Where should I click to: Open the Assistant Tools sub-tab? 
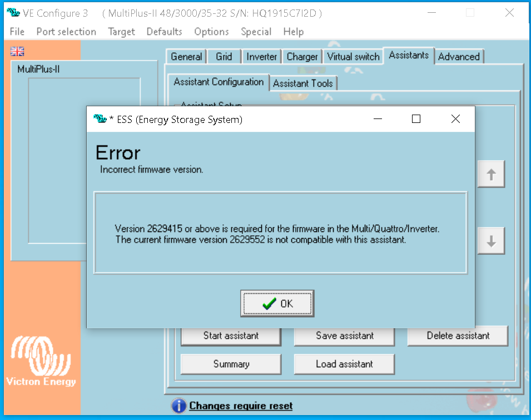pyautogui.click(x=302, y=83)
